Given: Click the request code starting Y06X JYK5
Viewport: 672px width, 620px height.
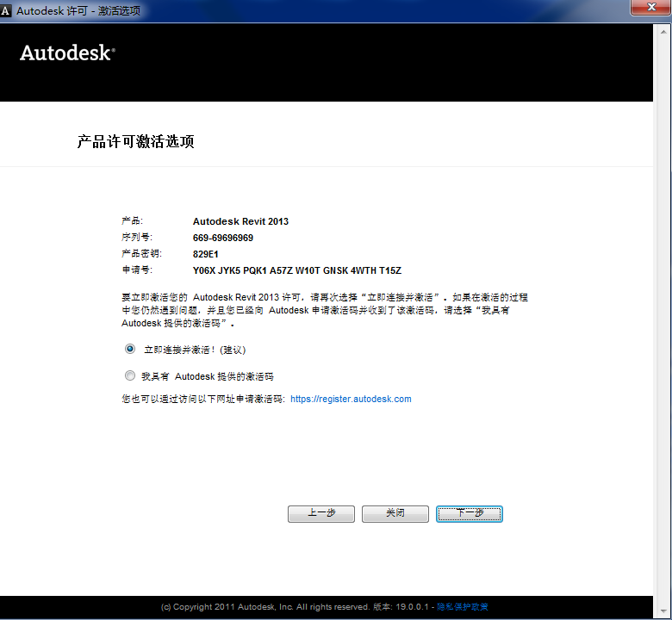Looking at the screenshot, I should [x=297, y=270].
